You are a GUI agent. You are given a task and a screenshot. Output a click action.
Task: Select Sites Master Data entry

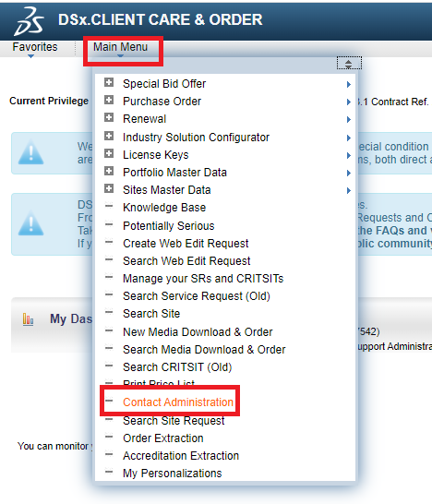(x=167, y=190)
